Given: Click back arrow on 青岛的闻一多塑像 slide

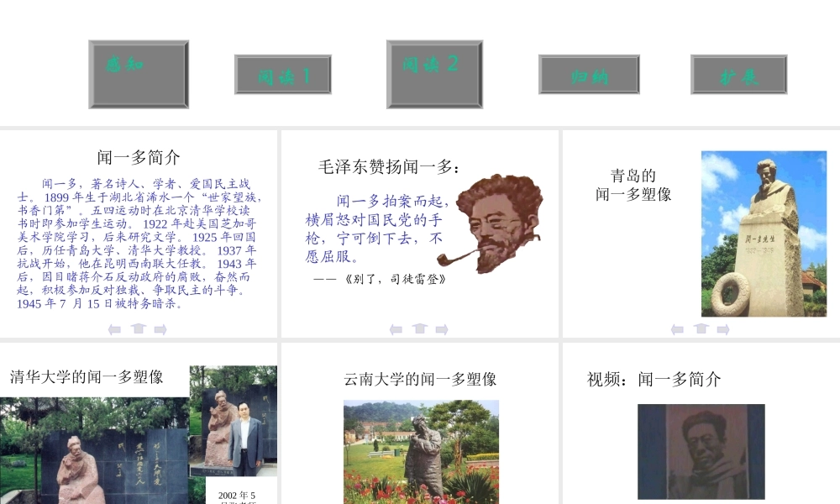Looking at the screenshot, I should coord(677,329).
